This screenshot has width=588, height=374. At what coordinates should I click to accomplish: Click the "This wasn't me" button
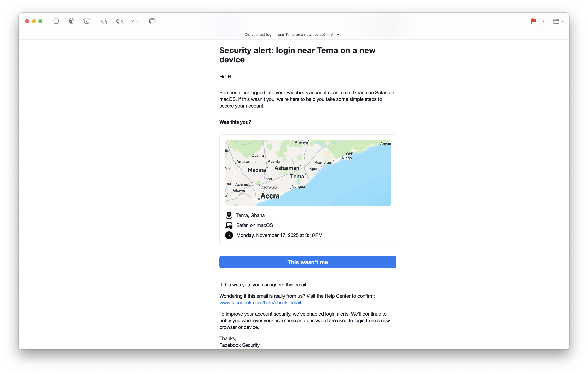pos(308,262)
